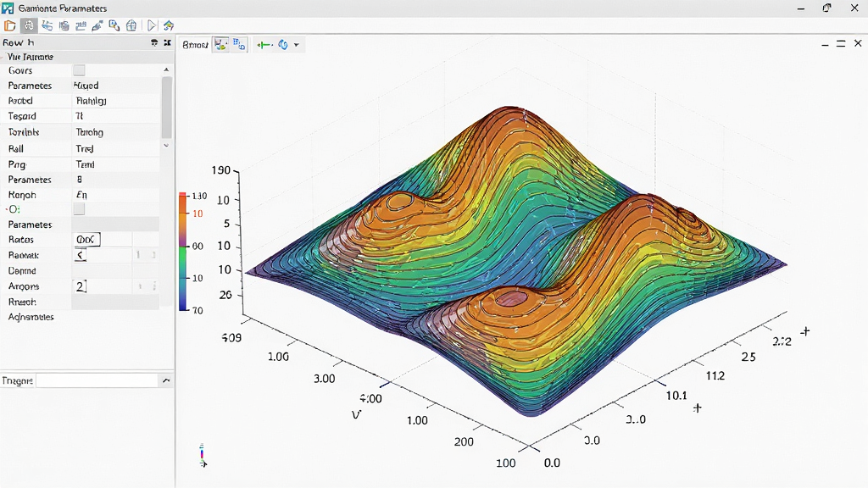Click the green line icon in the plot toolbar

click(x=264, y=45)
